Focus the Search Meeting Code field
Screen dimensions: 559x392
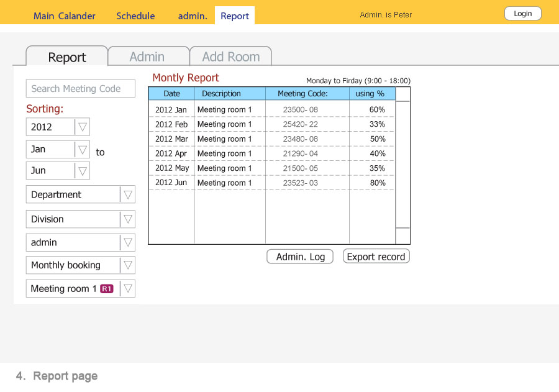pos(81,88)
